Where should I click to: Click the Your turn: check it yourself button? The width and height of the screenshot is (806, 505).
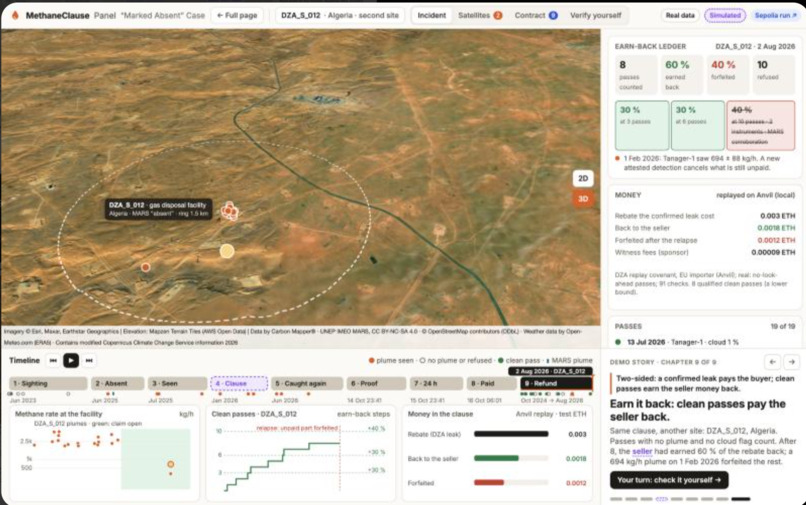(669, 480)
